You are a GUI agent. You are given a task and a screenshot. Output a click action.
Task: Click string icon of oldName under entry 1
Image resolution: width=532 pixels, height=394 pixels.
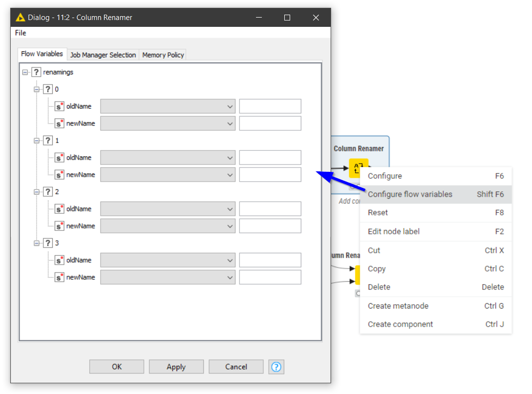tap(59, 158)
